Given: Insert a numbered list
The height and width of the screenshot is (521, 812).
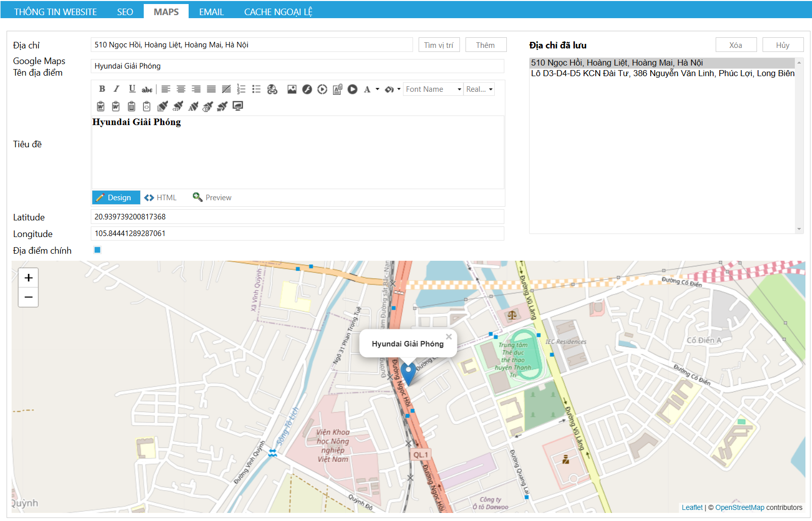Looking at the screenshot, I should tap(241, 89).
